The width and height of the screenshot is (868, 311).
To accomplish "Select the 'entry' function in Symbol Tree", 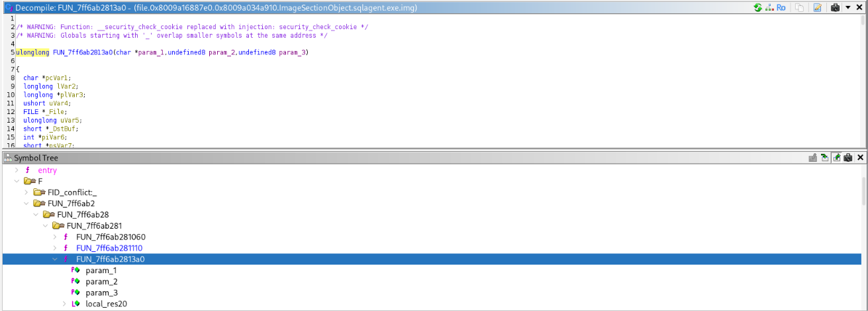I will tap(47, 170).
